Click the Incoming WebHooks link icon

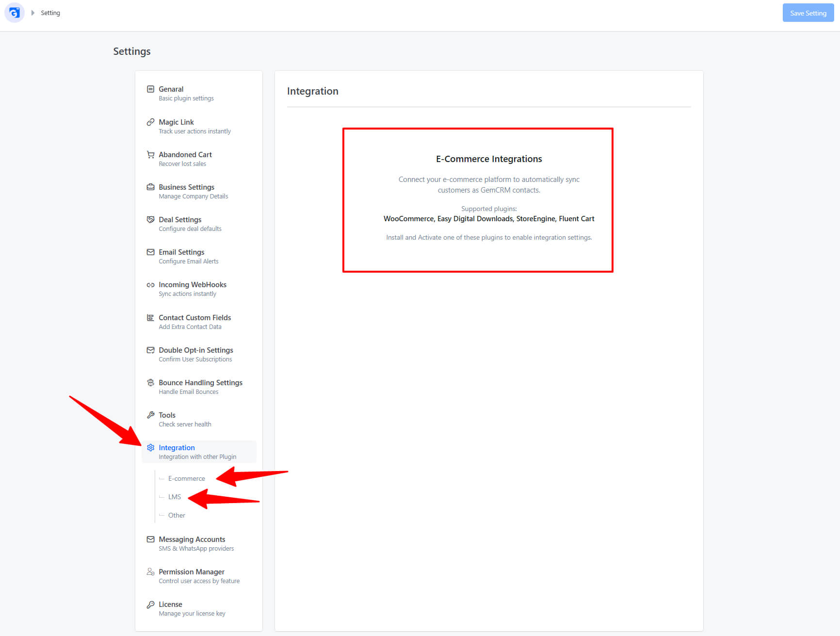(150, 285)
